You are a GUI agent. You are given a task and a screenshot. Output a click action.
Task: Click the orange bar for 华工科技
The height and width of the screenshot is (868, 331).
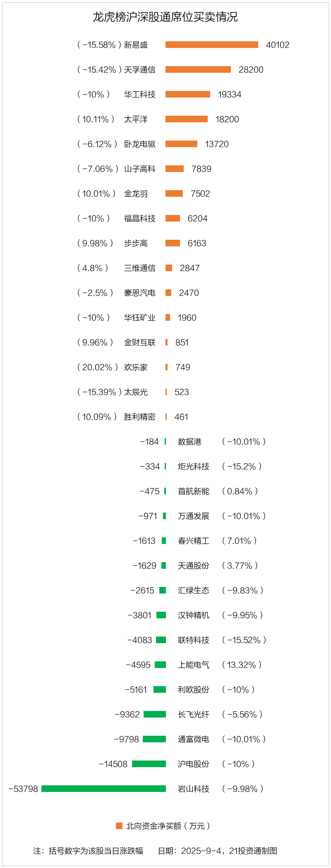pos(187,94)
